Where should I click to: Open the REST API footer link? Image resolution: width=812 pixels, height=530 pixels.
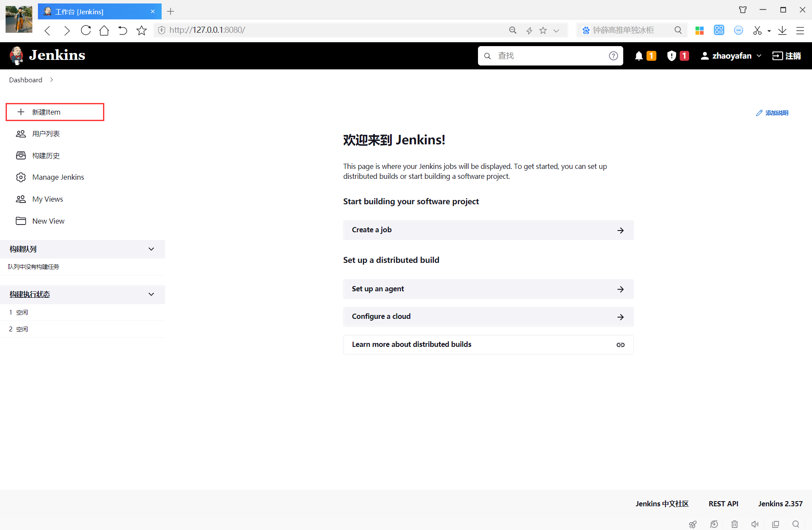coord(723,504)
